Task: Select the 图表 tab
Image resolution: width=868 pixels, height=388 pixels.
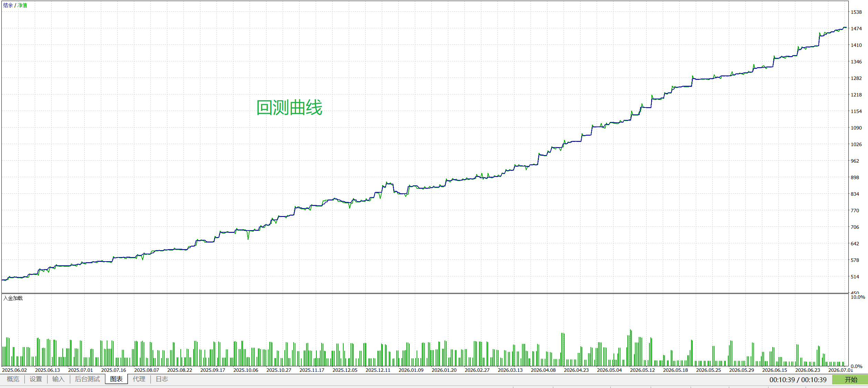Action: tap(116, 379)
